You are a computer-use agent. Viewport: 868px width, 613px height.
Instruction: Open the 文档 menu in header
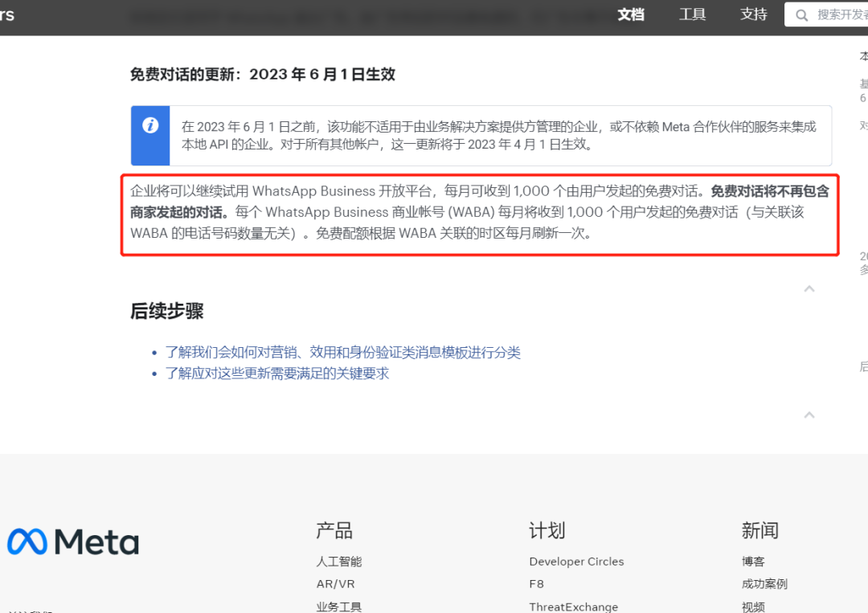click(x=631, y=14)
